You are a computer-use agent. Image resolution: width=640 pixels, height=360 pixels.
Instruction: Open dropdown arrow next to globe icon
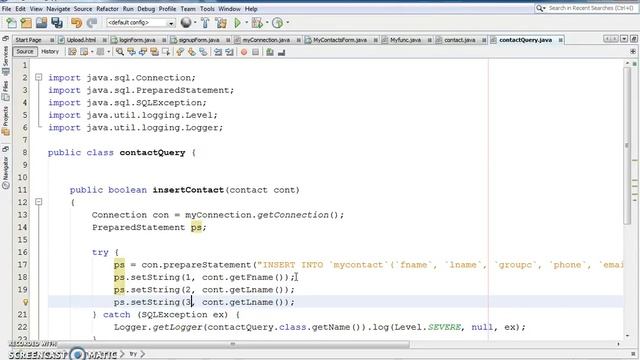click(x=195, y=23)
